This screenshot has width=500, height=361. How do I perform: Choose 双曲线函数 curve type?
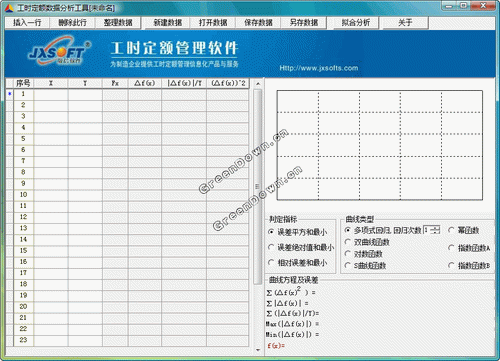[x=367, y=242]
